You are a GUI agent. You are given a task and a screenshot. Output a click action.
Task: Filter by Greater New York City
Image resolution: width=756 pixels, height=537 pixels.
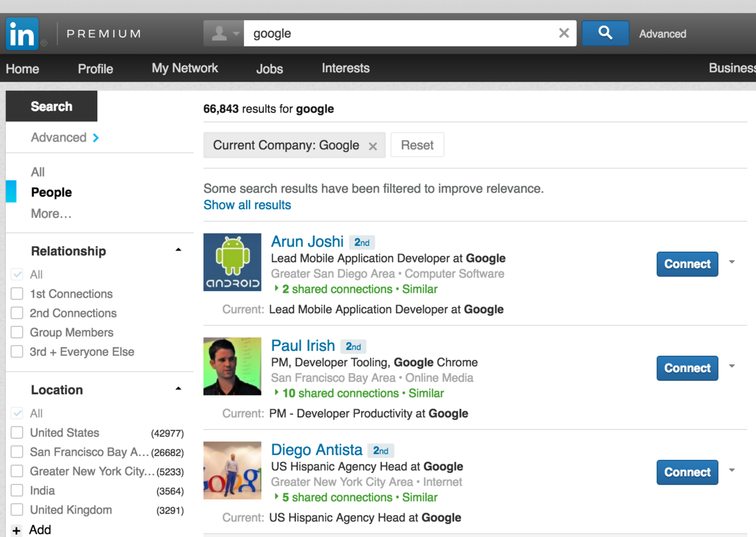pyautogui.click(x=17, y=471)
